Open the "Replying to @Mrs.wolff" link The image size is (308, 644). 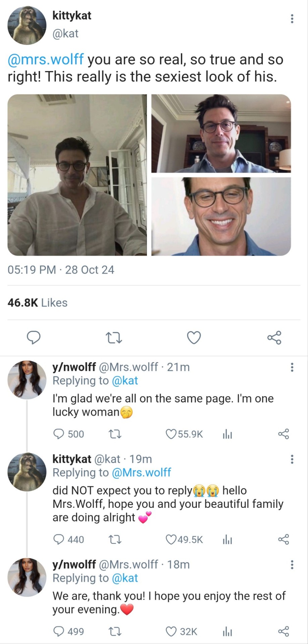click(141, 473)
